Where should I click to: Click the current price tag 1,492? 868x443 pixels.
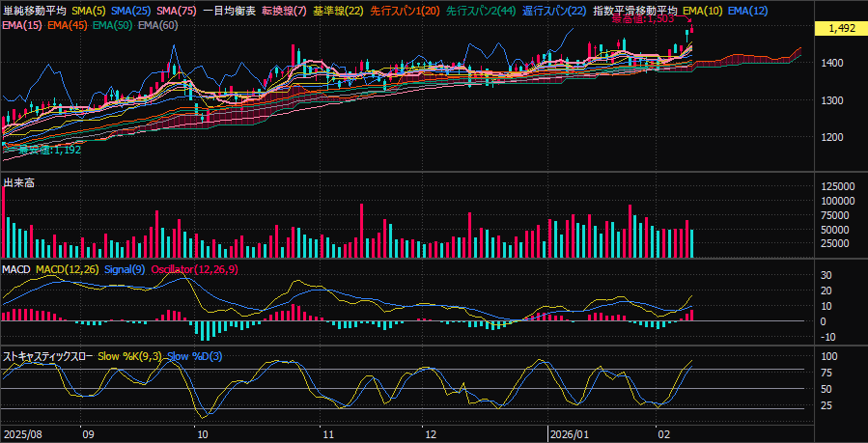pyautogui.click(x=842, y=29)
